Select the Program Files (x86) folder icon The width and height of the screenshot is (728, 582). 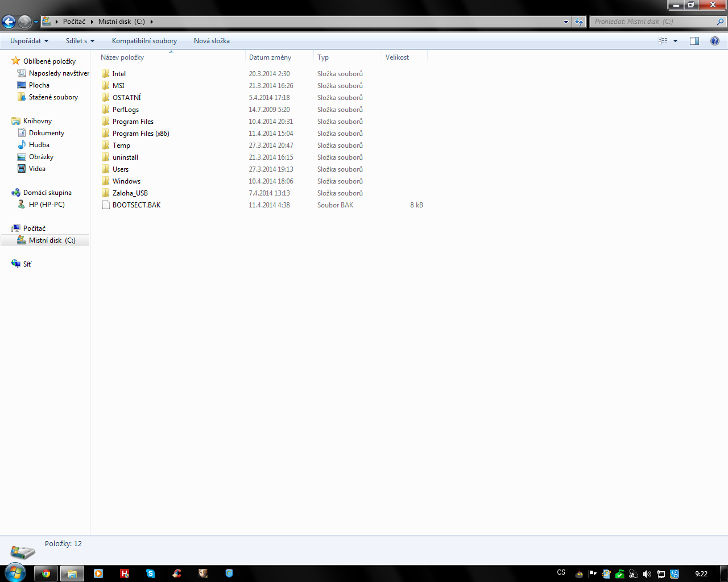(106, 133)
